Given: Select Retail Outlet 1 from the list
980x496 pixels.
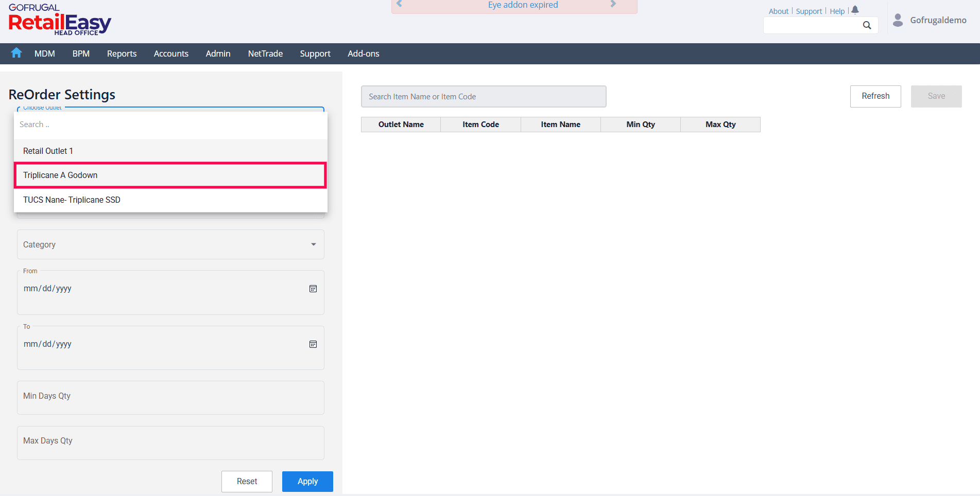Looking at the screenshot, I should point(170,151).
